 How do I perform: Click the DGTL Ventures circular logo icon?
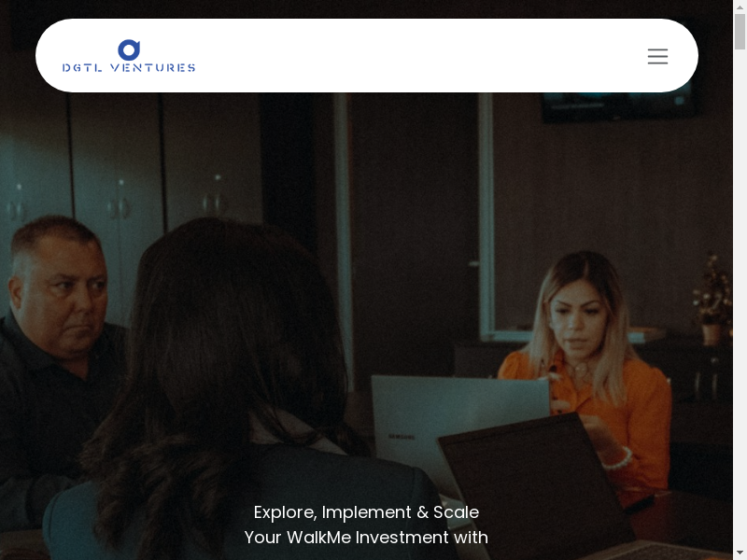pyautogui.click(x=129, y=49)
